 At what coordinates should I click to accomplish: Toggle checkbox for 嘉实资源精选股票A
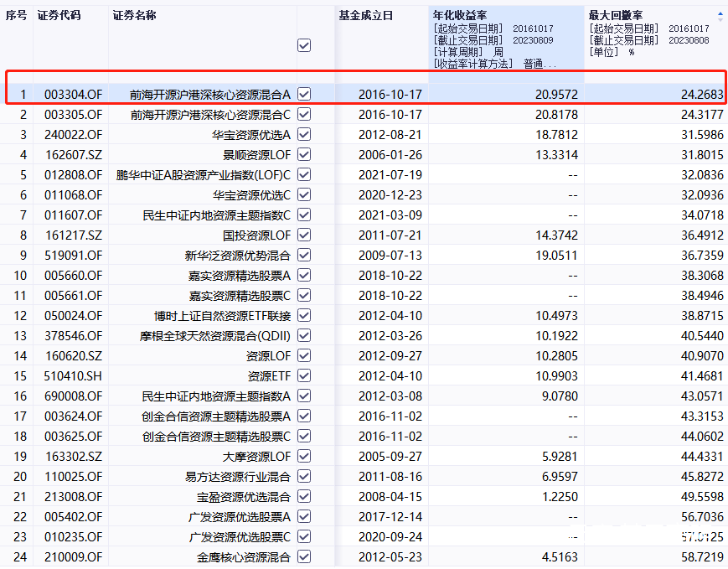(304, 276)
